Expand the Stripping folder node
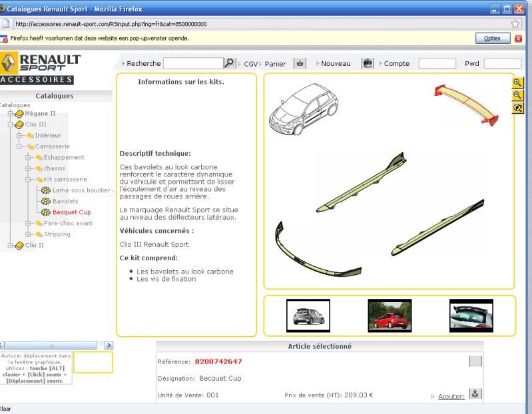Image resolution: width=532 pixels, height=414 pixels. (x=28, y=234)
